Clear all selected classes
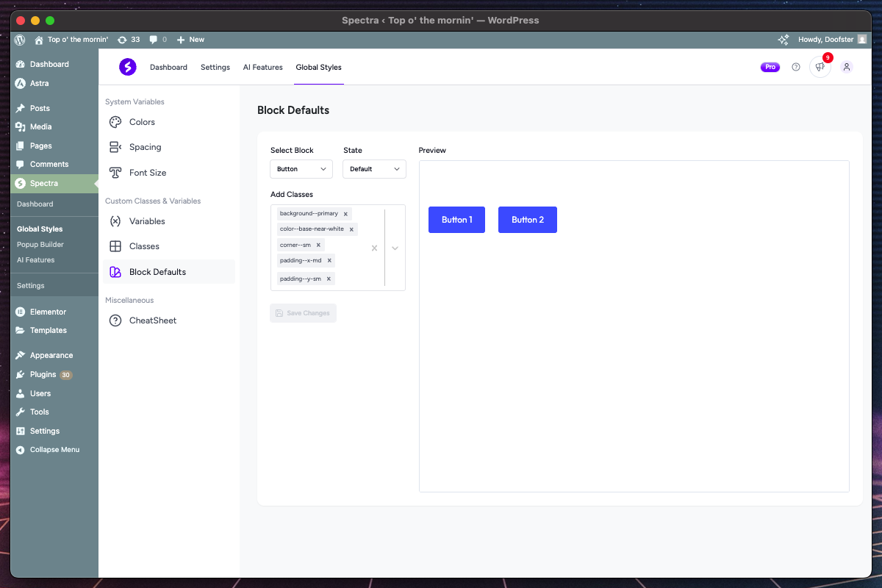 (x=374, y=248)
